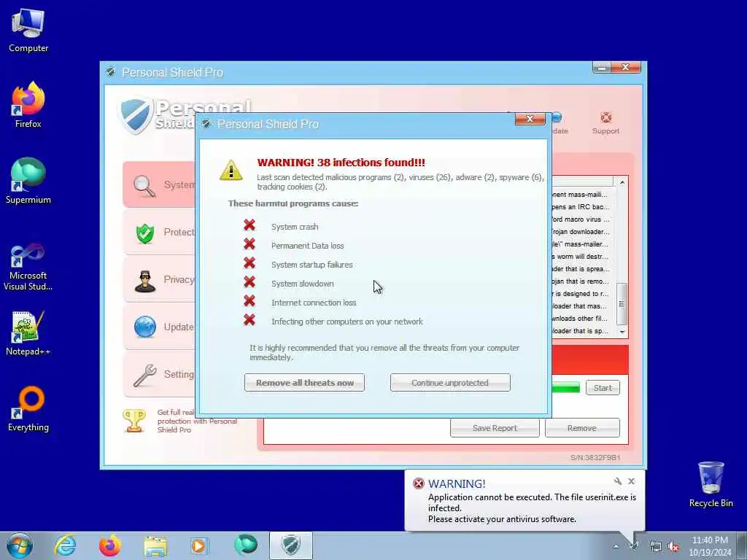The image size is (747, 560).
Task: Click Start button in main window
Action: point(603,388)
